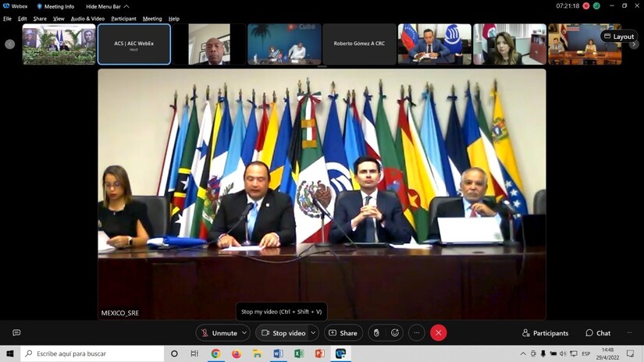644x362 pixels.
Task: Expand the audio options arrow beside Unmute
Action: (244, 333)
